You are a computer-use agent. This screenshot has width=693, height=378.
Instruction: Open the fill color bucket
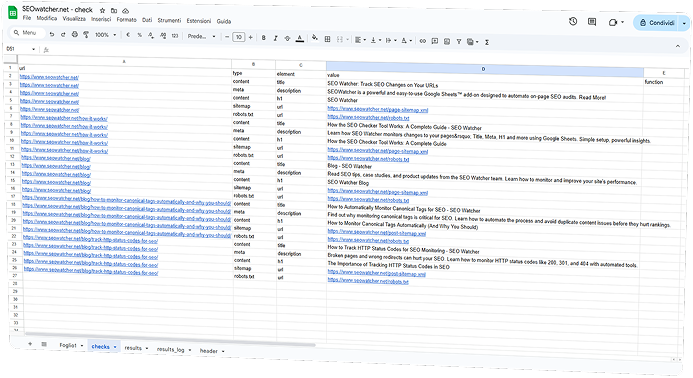[x=315, y=38]
